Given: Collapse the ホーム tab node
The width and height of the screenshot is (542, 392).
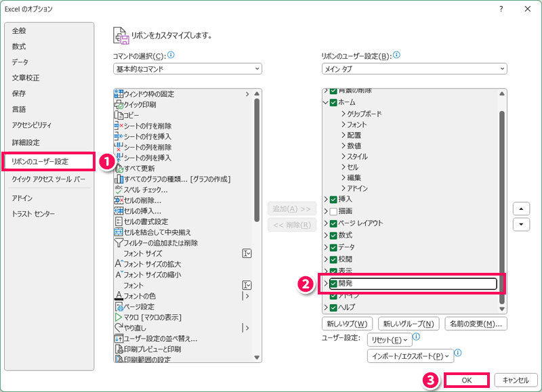Looking at the screenshot, I should click(x=325, y=102).
